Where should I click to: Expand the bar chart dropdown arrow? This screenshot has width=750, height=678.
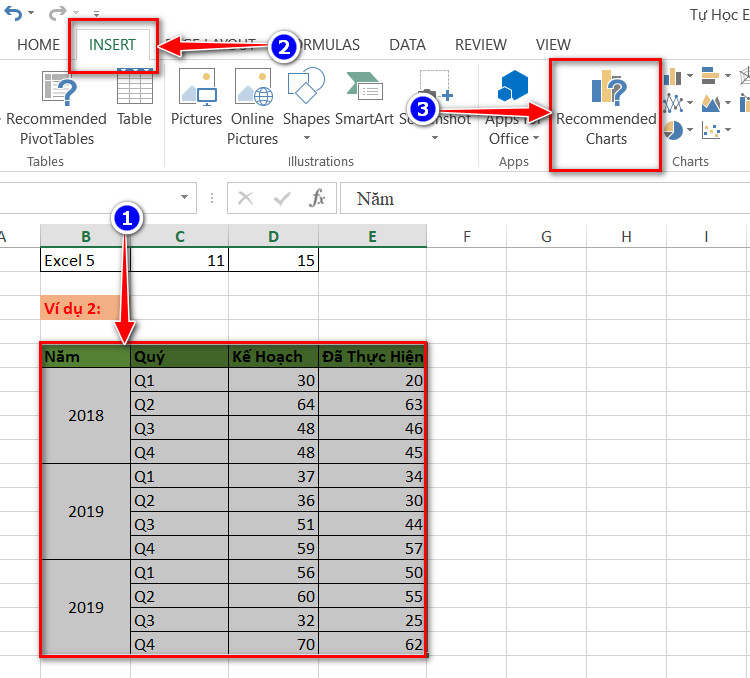click(x=728, y=75)
